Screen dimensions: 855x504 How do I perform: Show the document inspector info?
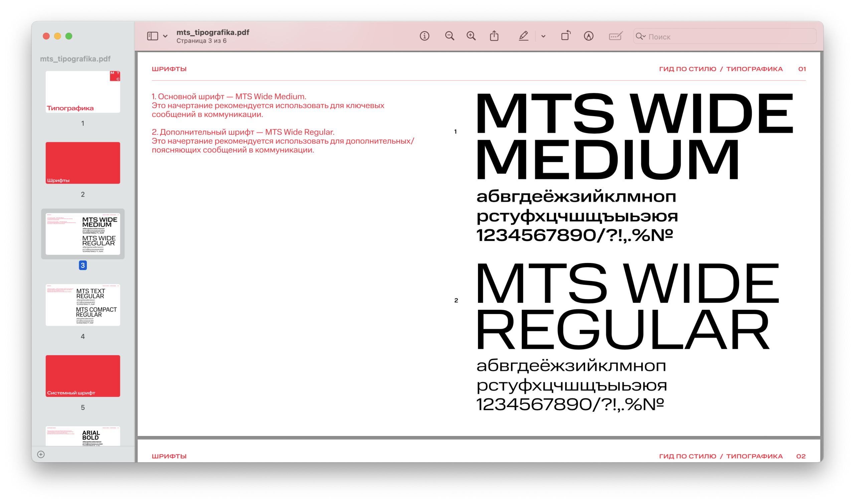[424, 36]
